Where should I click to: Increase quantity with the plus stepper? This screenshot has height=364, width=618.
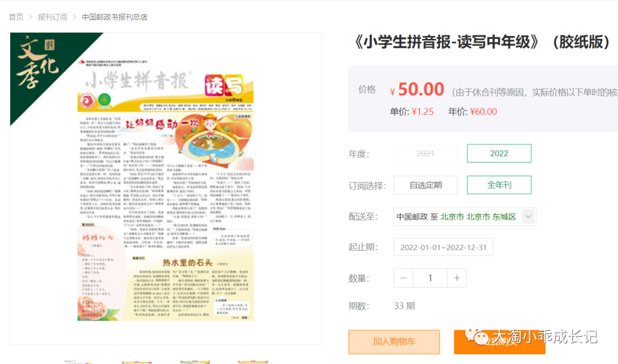click(457, 277)
